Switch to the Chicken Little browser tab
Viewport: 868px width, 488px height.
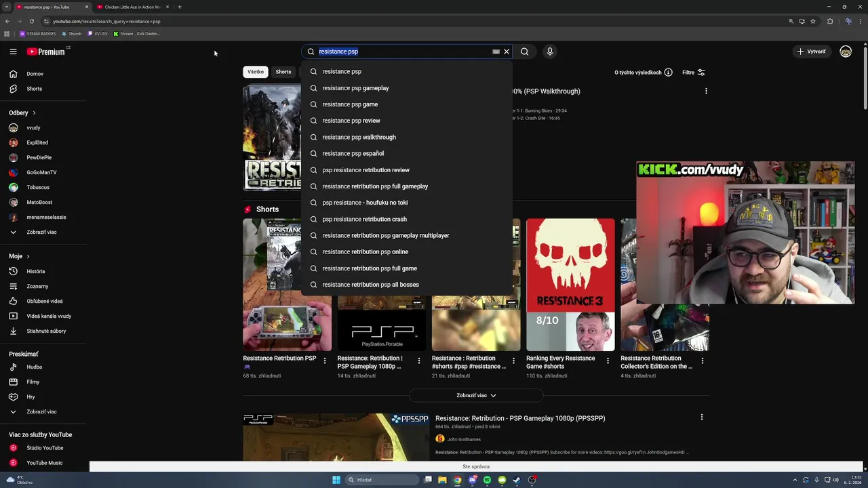pyautogui.click(x=132, y=7)
